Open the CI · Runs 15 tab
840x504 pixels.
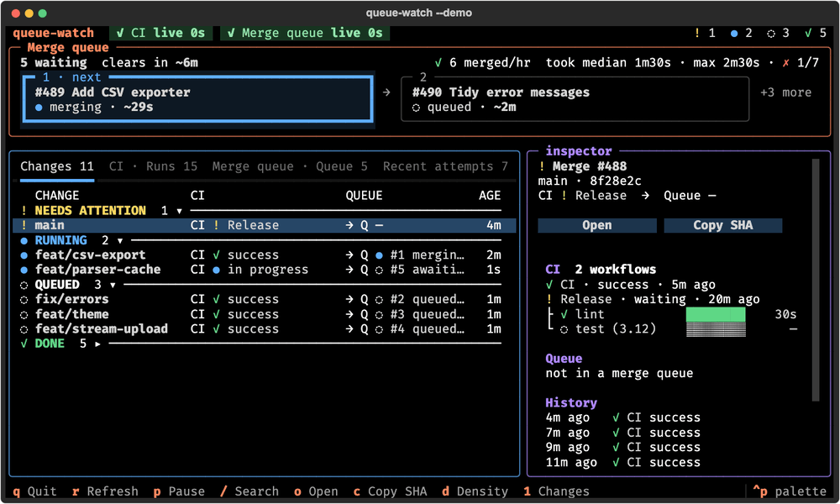(153, 166)
